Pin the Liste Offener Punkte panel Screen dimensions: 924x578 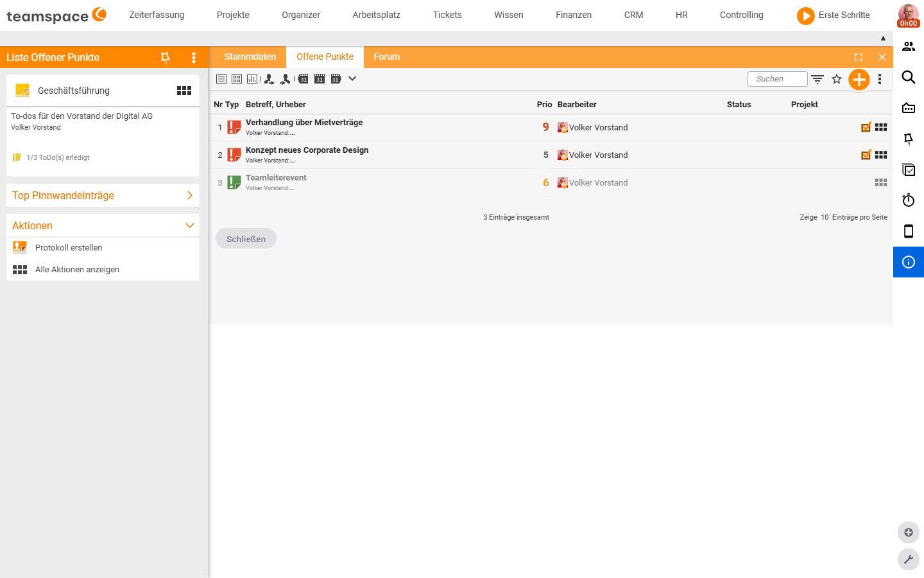166,58
